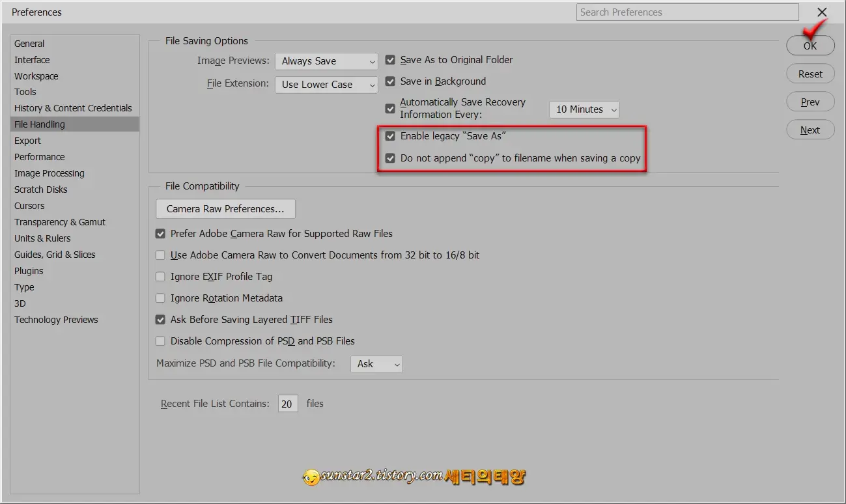Uncheck Enable legacy Save As
The width and height of the screenshot is (846, 504).
pos(390,136)
